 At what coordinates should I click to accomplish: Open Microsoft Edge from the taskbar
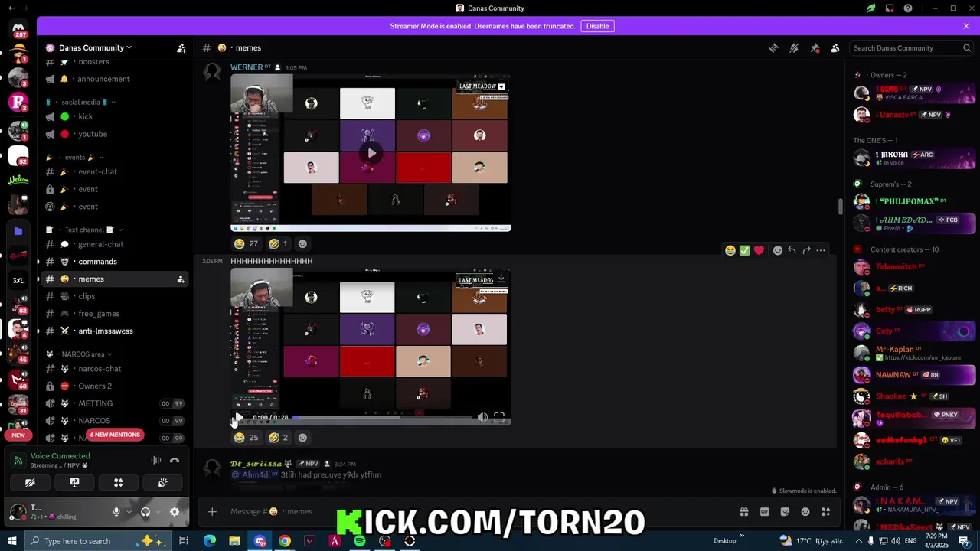pyautogui.click(x=209, y=541)
